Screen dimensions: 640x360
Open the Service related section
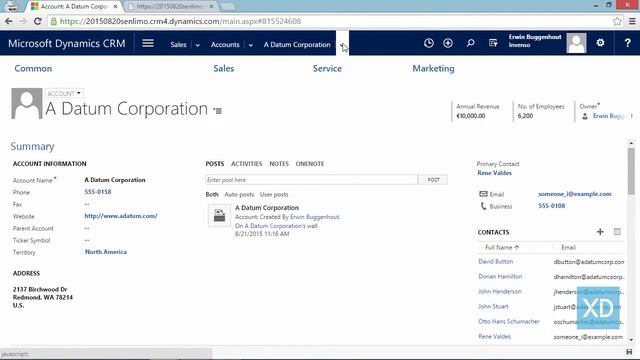point(327,69)
